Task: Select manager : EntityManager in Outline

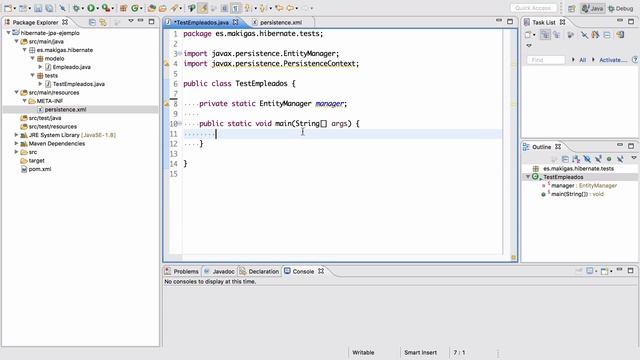Action: point(584,186)
